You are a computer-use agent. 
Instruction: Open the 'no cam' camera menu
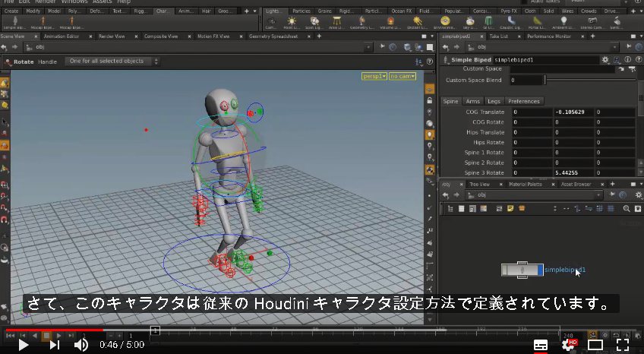[402, 77]
